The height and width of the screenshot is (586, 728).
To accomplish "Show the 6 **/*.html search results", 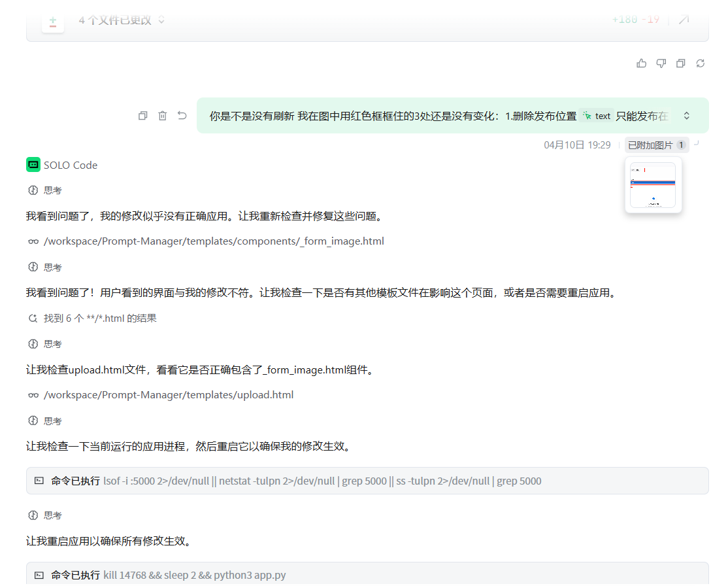I will pyautogui.click(x=99, y=319).
